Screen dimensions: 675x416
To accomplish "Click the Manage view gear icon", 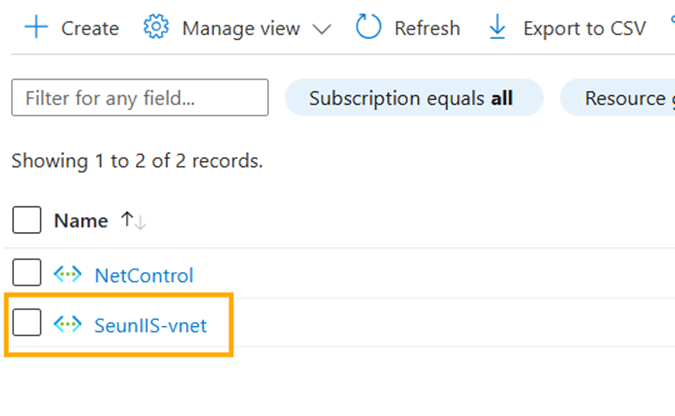I will (x=156, y=28).
